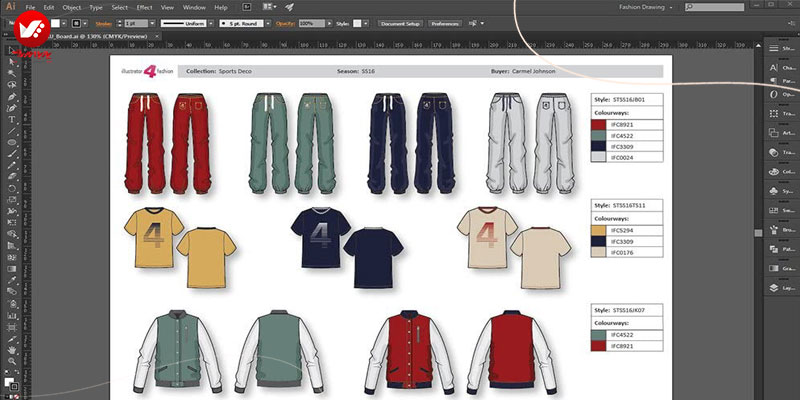Open the Arrange Documents dropdown

[269, 7]
